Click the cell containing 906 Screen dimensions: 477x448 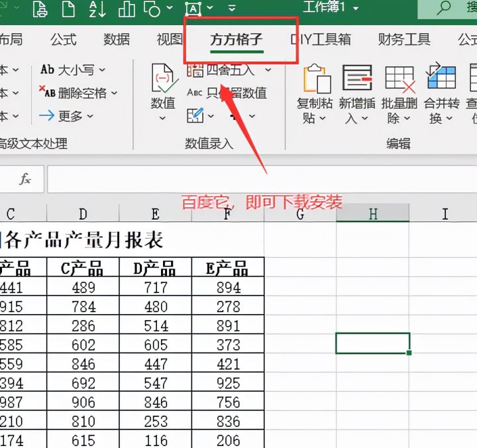[83, 402]
